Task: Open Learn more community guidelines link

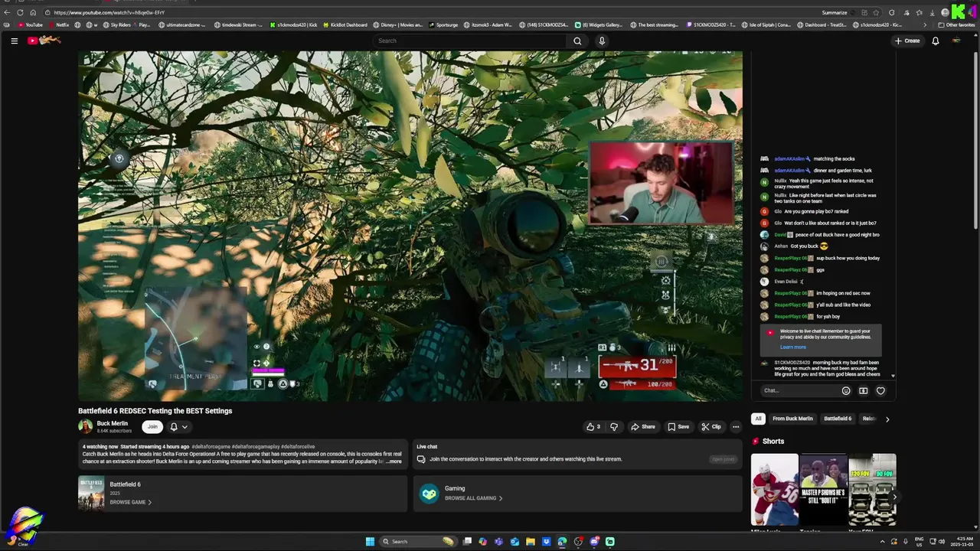Action: [793, 347]
